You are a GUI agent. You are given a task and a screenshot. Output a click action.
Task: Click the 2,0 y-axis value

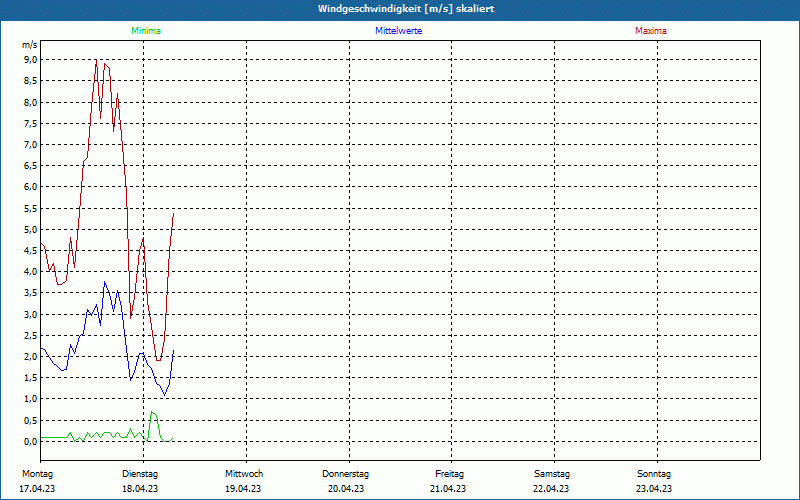coord(31,357)
